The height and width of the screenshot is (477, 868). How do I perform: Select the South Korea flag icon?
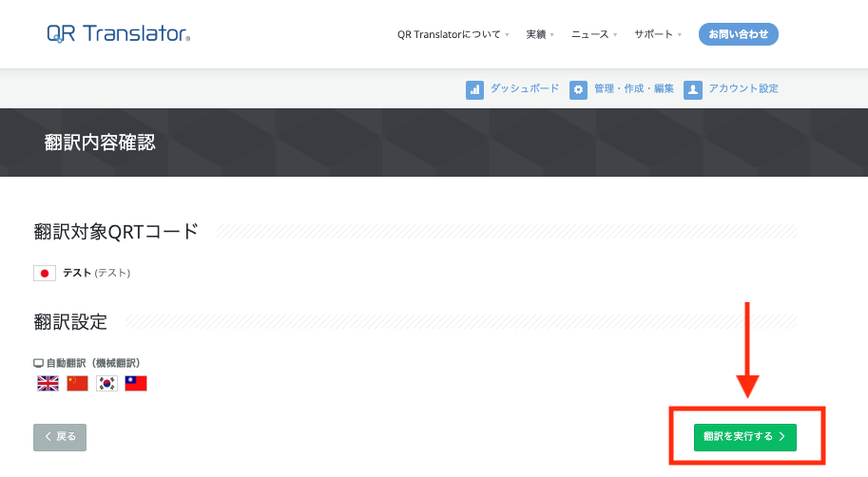coord(106,384)
